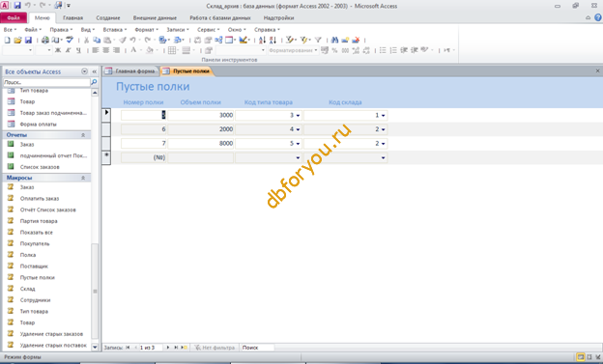Viewport: 603px width, 364px height.
Task: Switch to Form view in status bar
Action: tap(581, 357)
